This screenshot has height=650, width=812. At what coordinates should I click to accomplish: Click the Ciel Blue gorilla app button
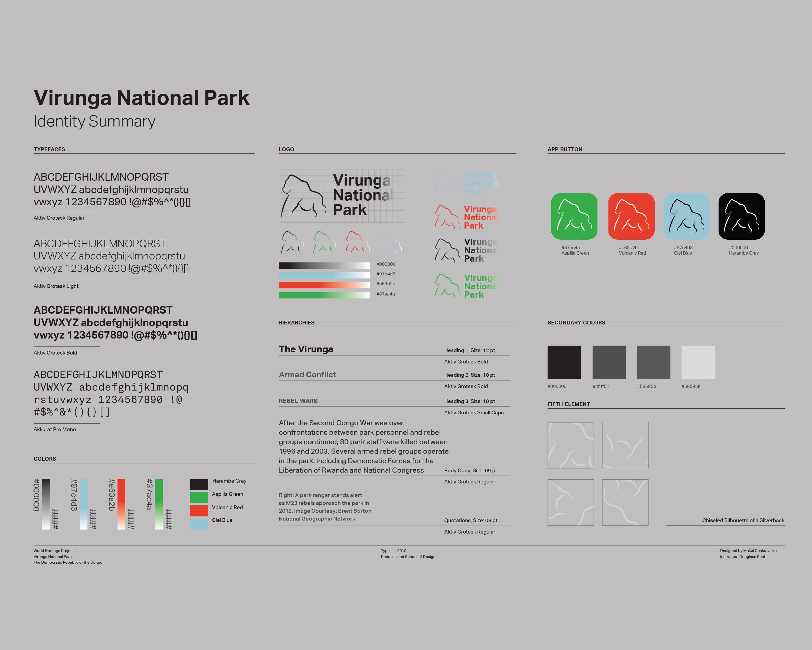[687, 216]
